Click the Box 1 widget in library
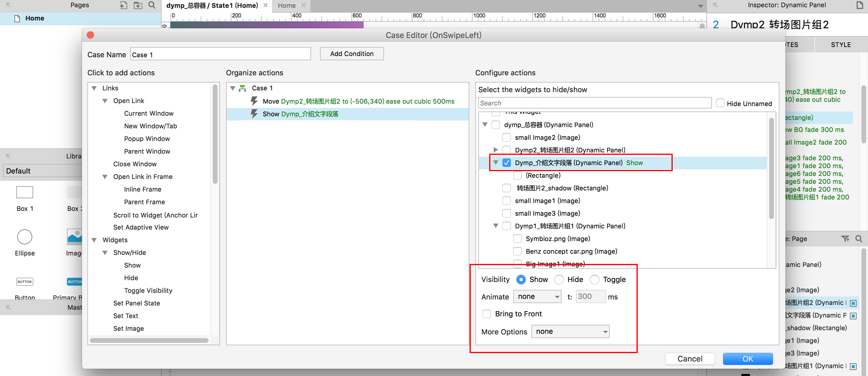Screen dimensions: 868x376 (25, 193)
